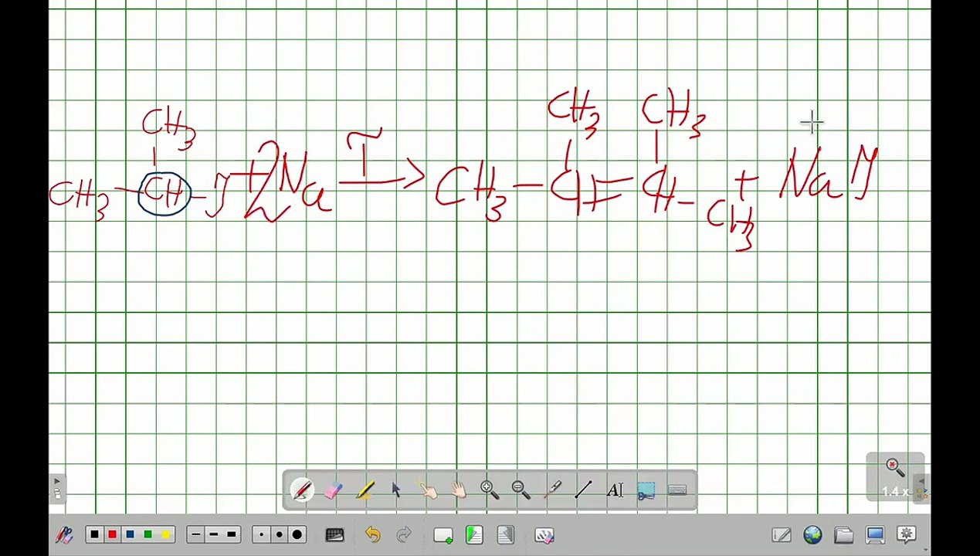Activate the Laser pointer tool

point(552,490)
